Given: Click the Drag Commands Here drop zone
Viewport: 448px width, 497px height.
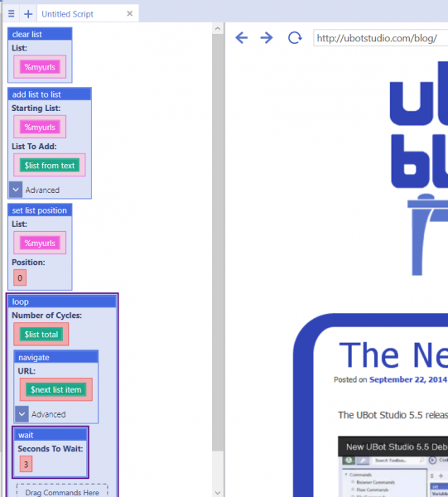Looking at the screenshot, I should [62, 490].
